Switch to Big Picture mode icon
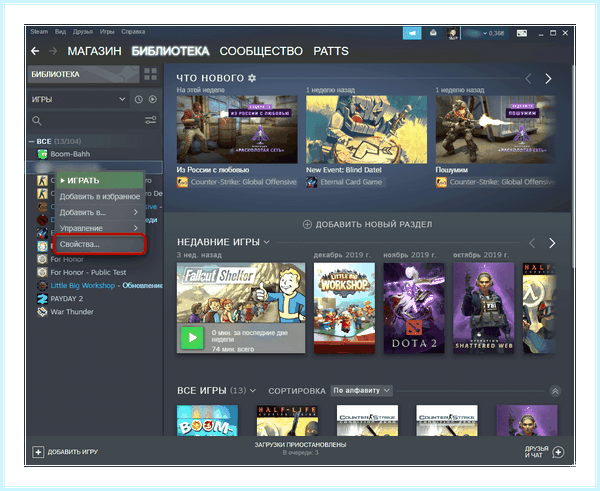 pyautogui.click(x=522, y=33)
